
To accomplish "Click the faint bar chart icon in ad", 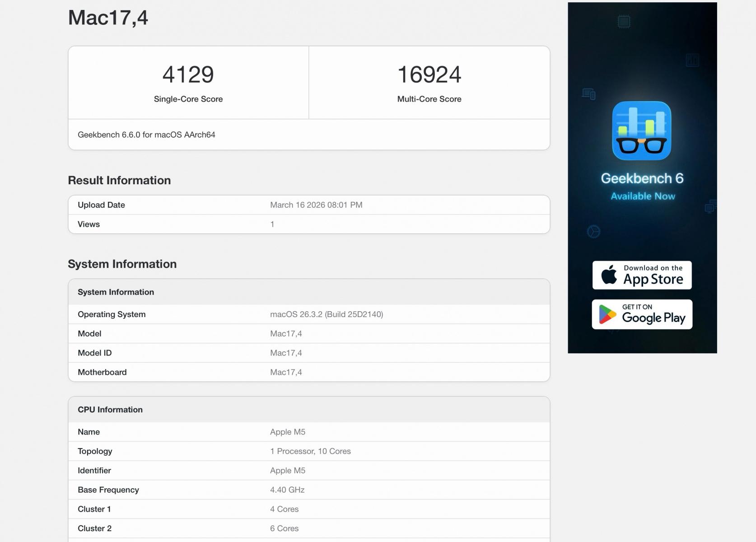I will (692, 60).
